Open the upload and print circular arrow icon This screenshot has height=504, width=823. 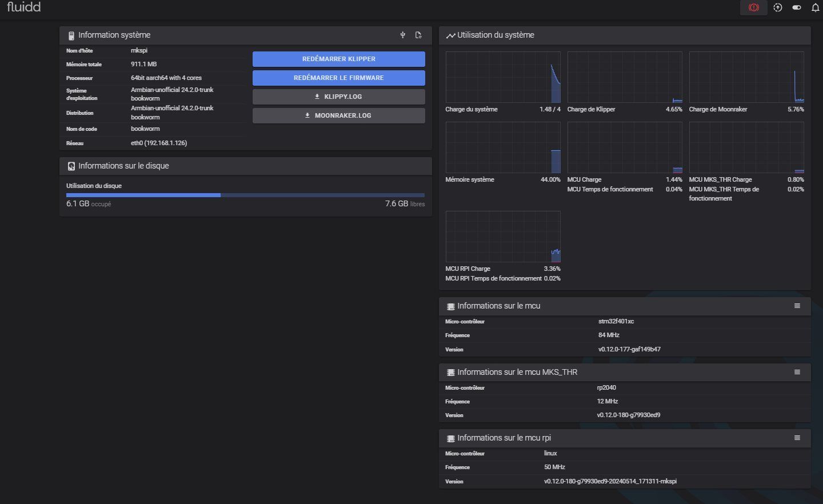[x=778, y=7]
